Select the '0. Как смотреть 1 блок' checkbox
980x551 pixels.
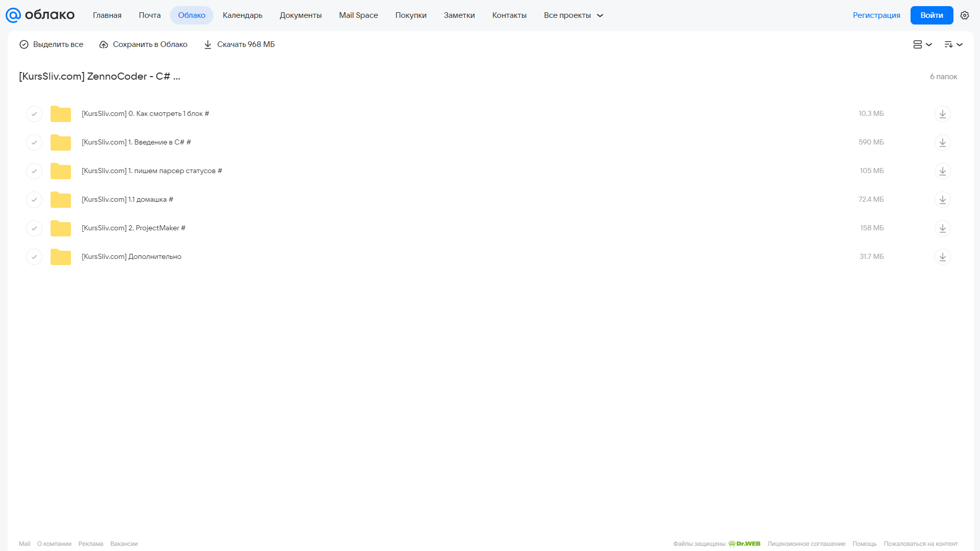(34, 113)
